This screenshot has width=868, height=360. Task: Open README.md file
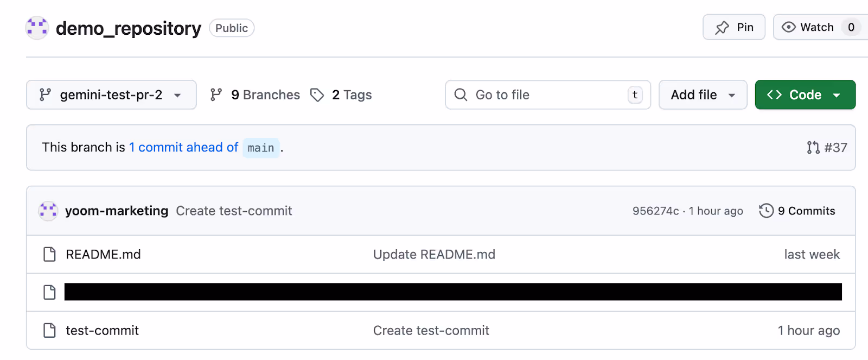(x=103, y=254)
